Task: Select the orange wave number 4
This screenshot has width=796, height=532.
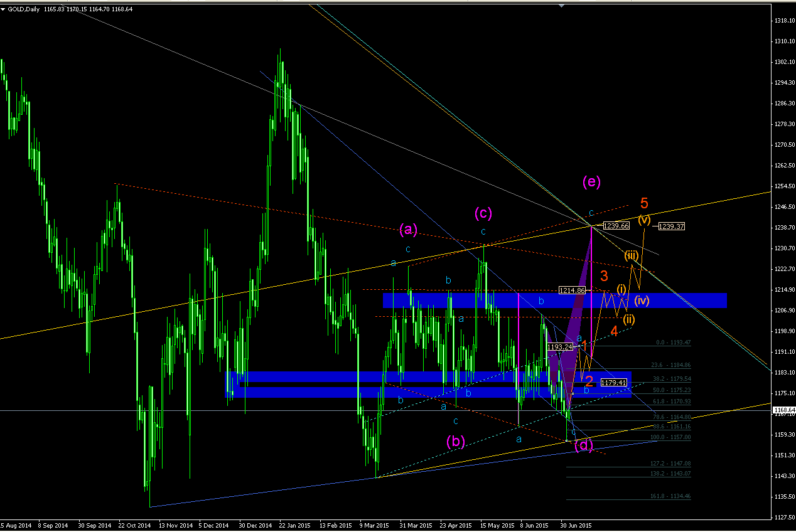Action: (x=615, y=331)
